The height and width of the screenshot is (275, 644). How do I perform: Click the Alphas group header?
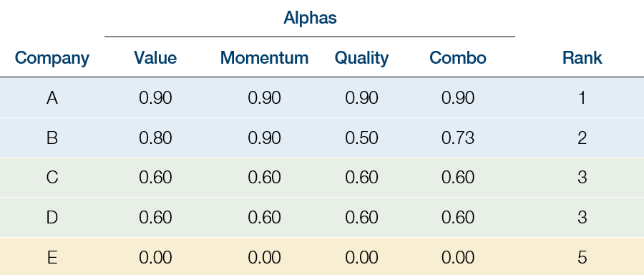[310, 18]
